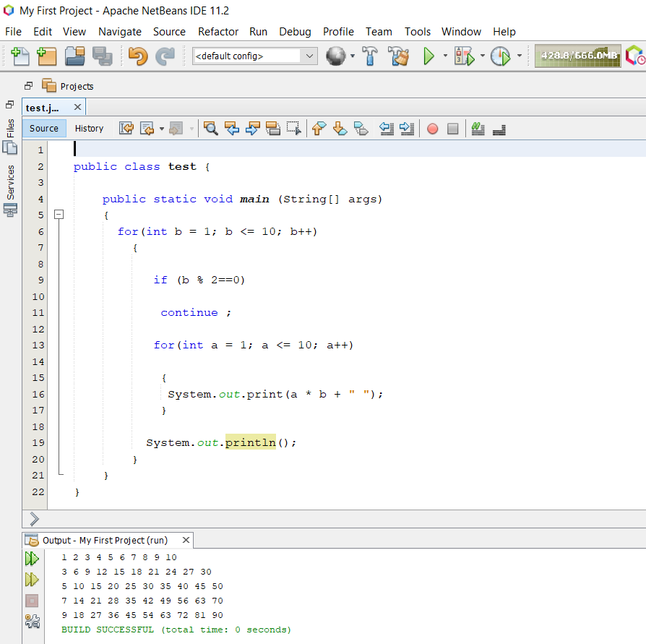Open the default config combo box

[x=254, y=56]
